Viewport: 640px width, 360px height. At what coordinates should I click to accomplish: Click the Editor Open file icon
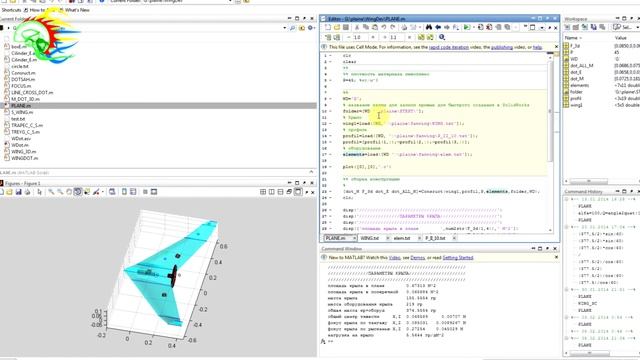[x=337, y=27]
